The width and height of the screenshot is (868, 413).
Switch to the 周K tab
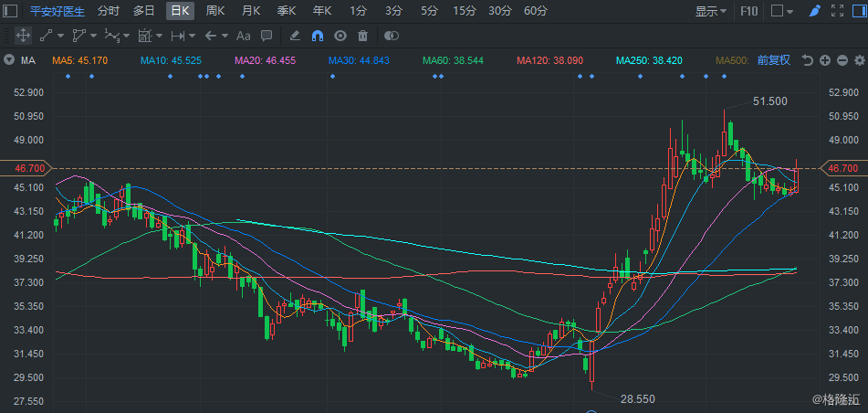tap(215, 11)
